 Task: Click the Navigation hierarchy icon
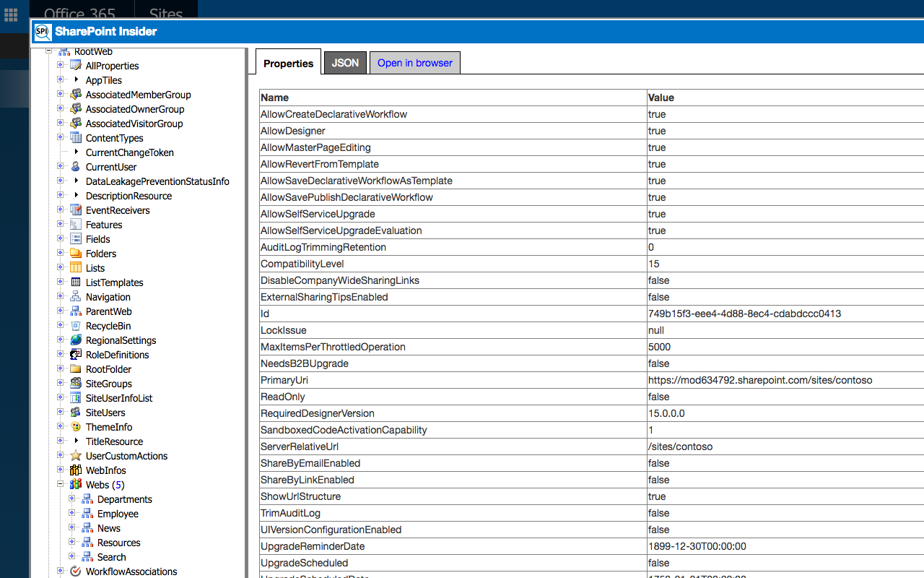pyautogui.click(x=76, y=297)
